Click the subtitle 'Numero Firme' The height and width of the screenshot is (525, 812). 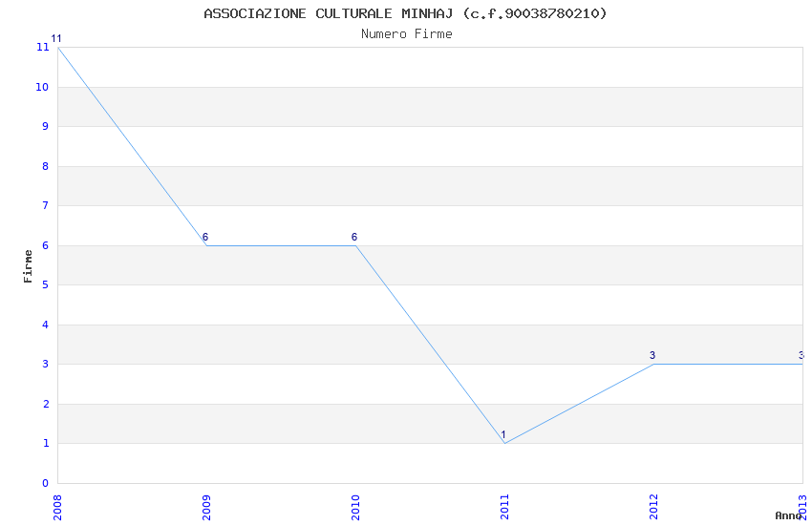pos(407,34)
